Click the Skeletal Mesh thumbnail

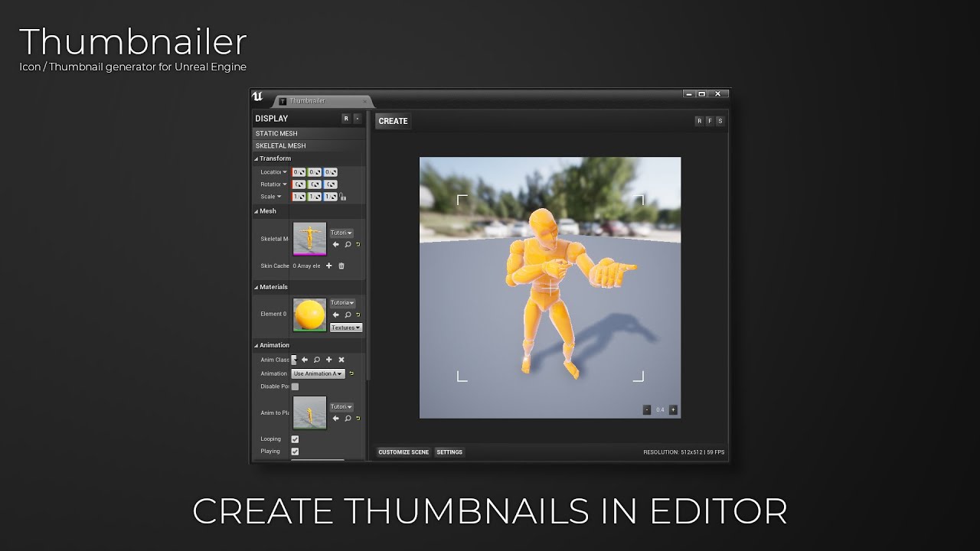pyautogui.click(x=310, y=238)
